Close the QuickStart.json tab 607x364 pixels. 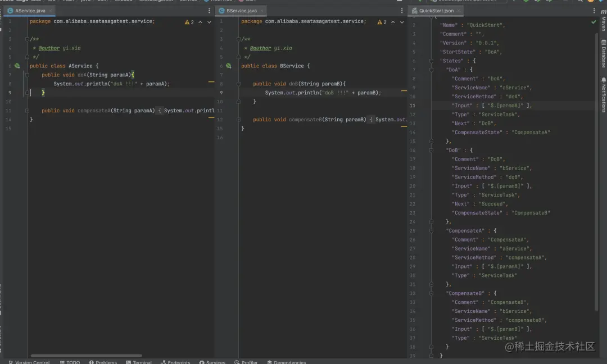click(459, 11)
